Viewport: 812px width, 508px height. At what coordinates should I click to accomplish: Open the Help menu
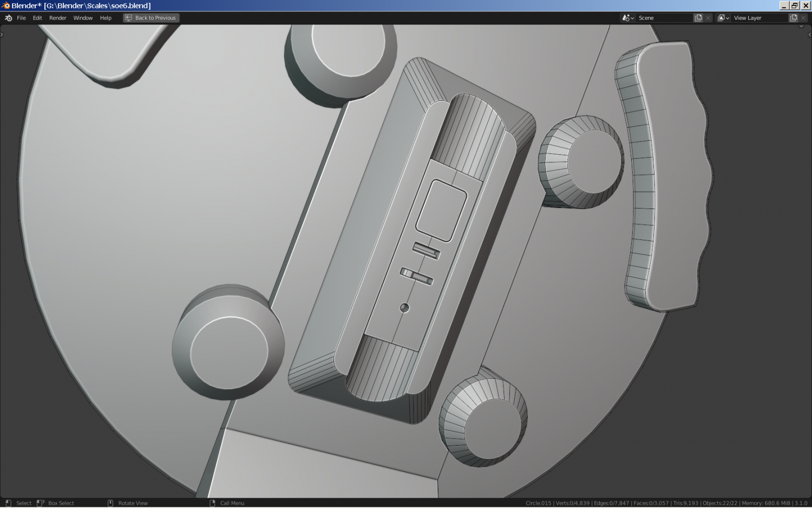(106, 18)
